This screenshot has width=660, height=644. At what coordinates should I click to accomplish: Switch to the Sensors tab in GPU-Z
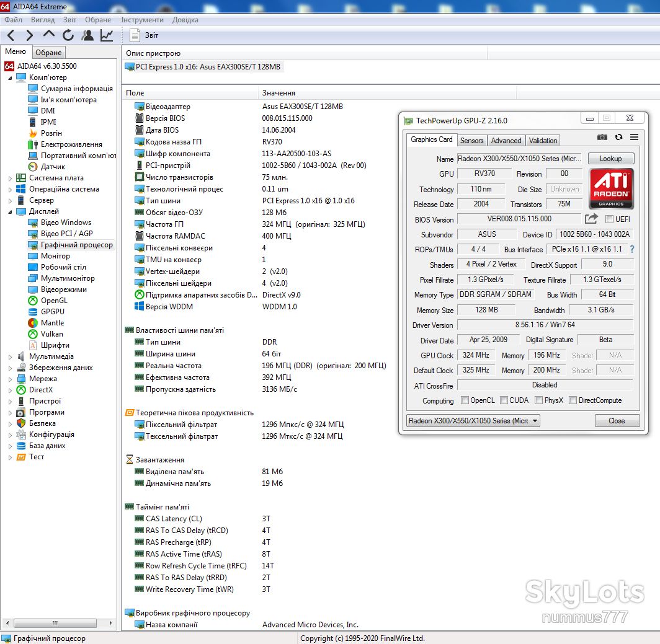(x=471, y=141)
